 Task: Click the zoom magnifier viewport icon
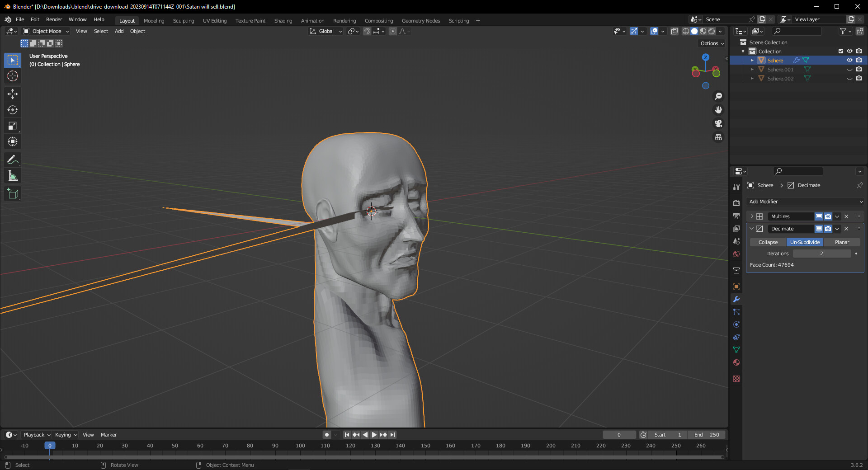click(x=718, y=96)
